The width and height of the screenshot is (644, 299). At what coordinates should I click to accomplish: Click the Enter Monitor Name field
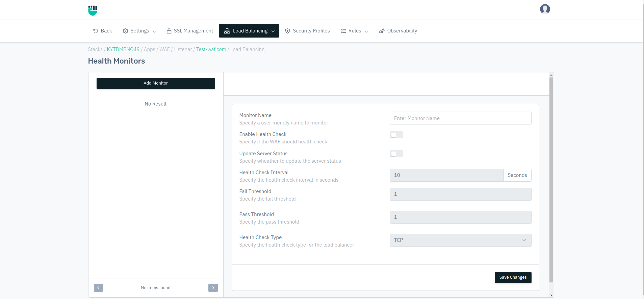click(x=460, y=118)
